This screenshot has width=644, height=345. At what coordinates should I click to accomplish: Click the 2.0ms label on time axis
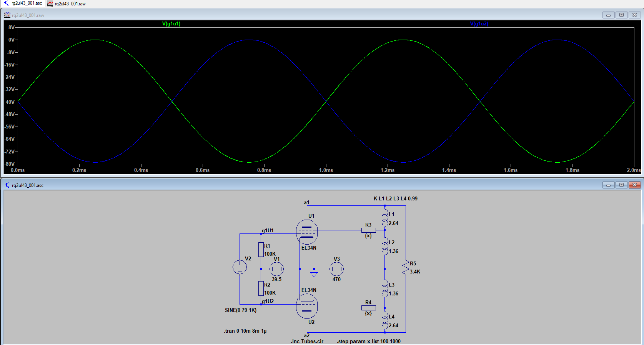click(x=634, y=170)
